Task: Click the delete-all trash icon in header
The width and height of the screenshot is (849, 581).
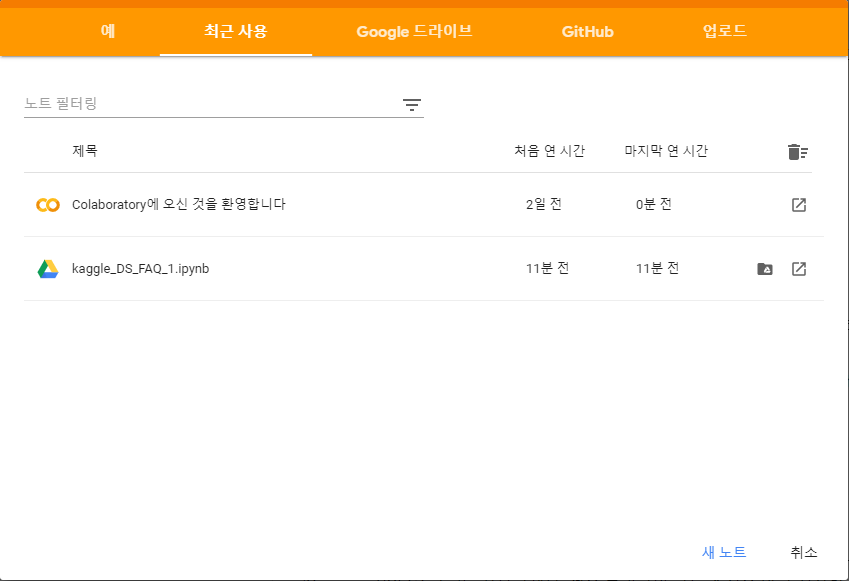Action: click(798, 152)
